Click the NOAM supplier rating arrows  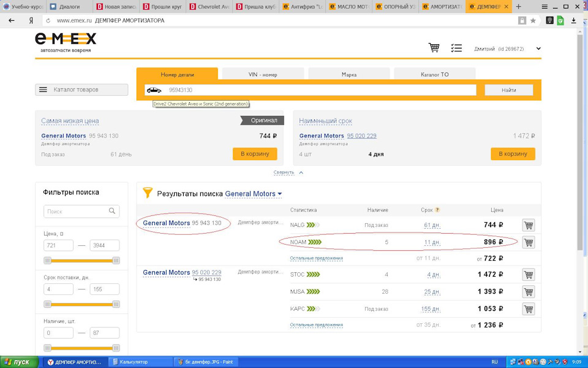click(315, 242)
